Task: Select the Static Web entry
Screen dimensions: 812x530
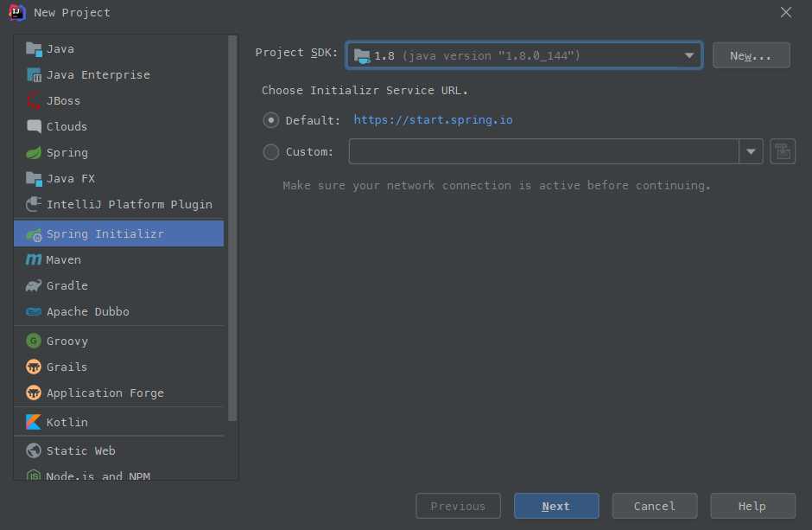Action: [119, 450]
